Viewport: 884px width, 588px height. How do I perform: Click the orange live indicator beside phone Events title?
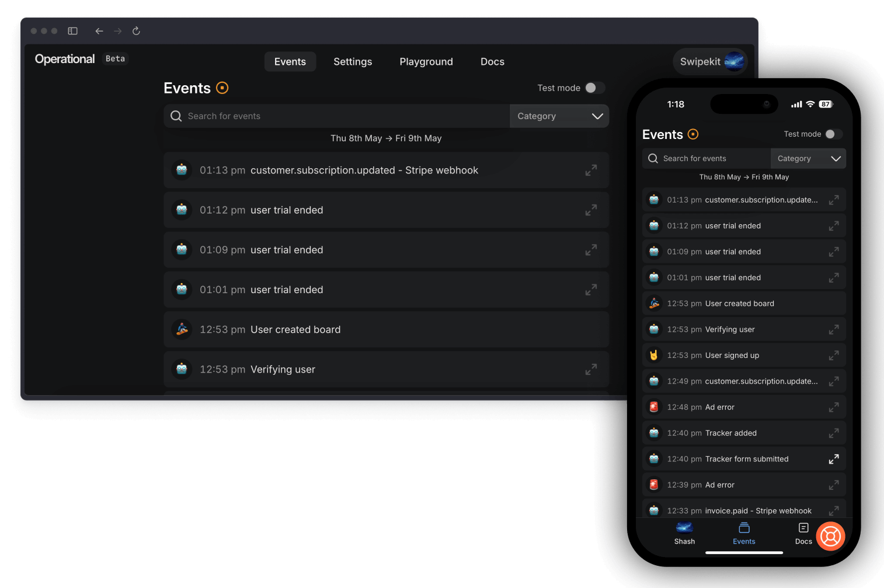point(693,134)
